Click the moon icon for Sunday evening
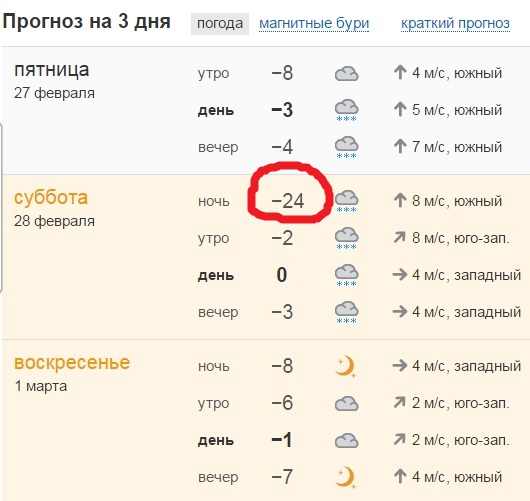This screenshot has height=501, width=530. tap(345, 477)
